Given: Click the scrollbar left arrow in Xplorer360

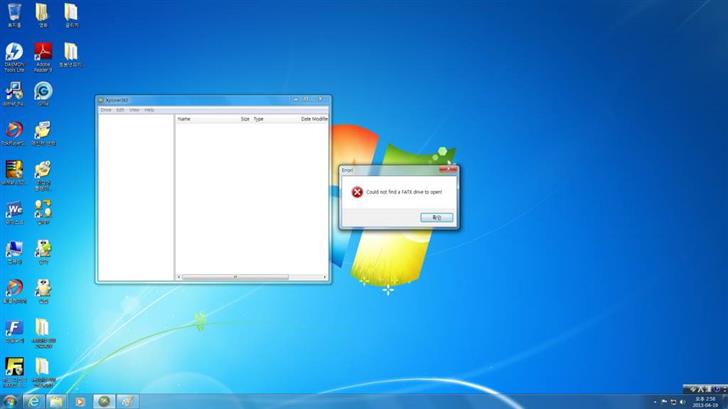Looking at the screenshot, I should click(x=179, y=277).
